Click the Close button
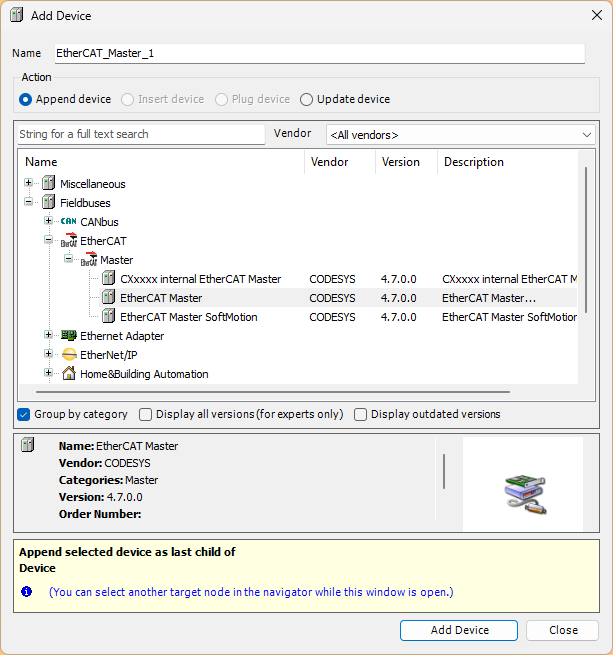The image size is (613, 655). click(562, 630)
